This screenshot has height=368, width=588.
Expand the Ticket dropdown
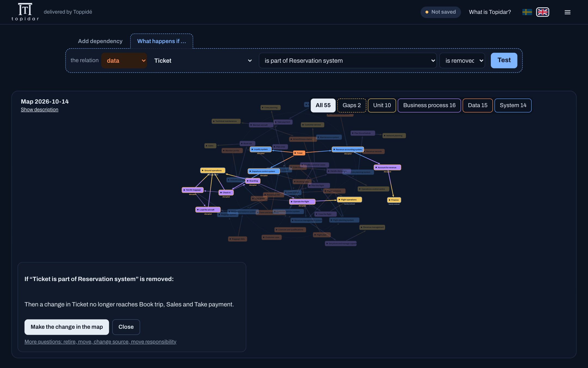[203, 61]
